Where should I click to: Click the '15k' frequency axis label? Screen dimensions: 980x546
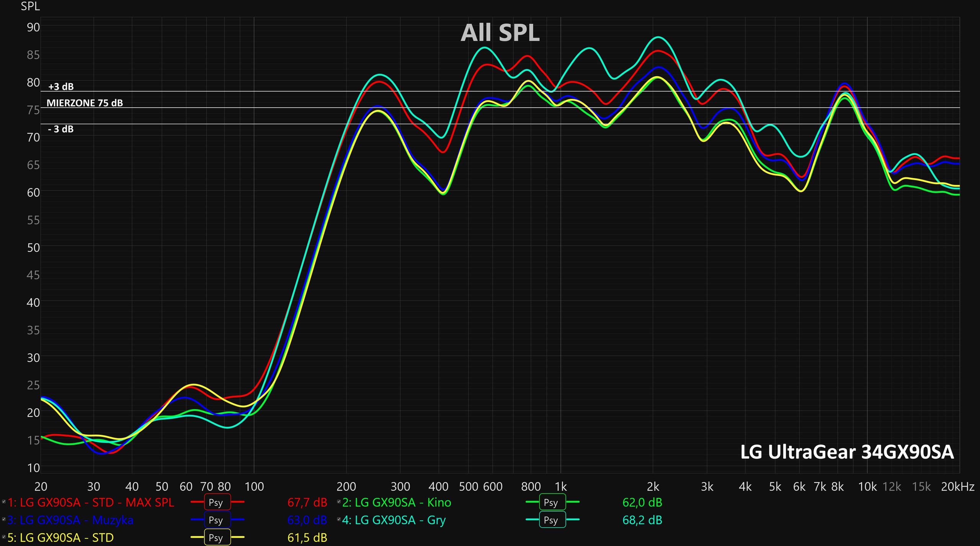(921, 487)
